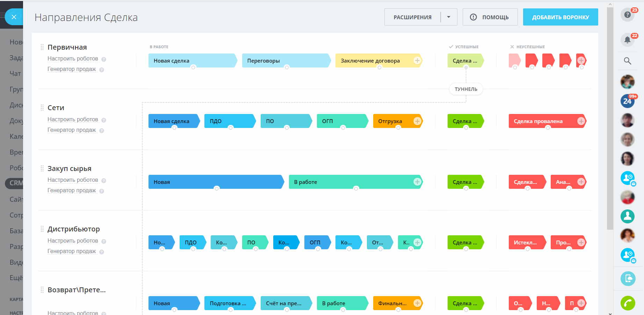Image resolution: width=644 pixels, height=315 pixels.
Task: Close the slider panel with X button
Action: (14, 17)
